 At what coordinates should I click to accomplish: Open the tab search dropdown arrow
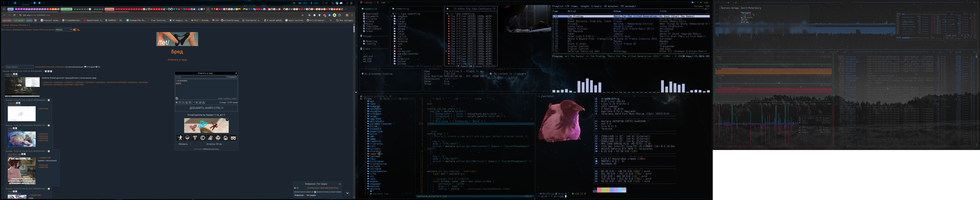coord(4,9)
